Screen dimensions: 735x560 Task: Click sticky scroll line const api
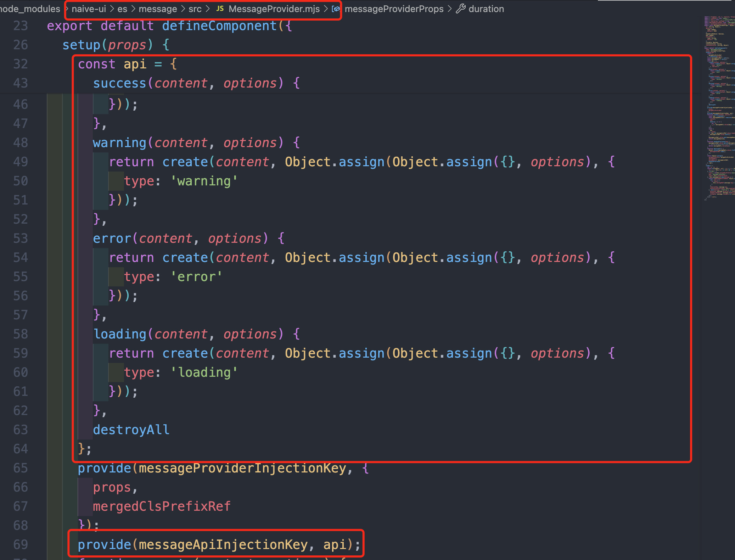click(127, 64)
